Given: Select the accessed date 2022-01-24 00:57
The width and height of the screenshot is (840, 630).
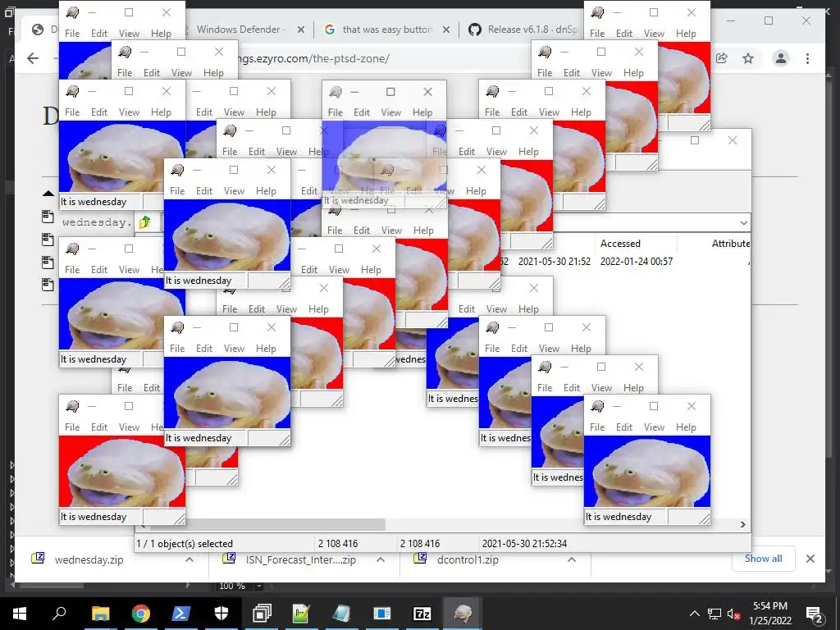Looking at the screenshot, I should [x=637, y=262].
